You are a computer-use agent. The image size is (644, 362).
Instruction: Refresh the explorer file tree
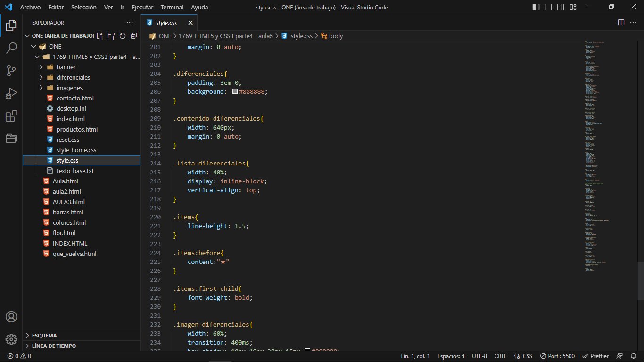tap(123, 36)
